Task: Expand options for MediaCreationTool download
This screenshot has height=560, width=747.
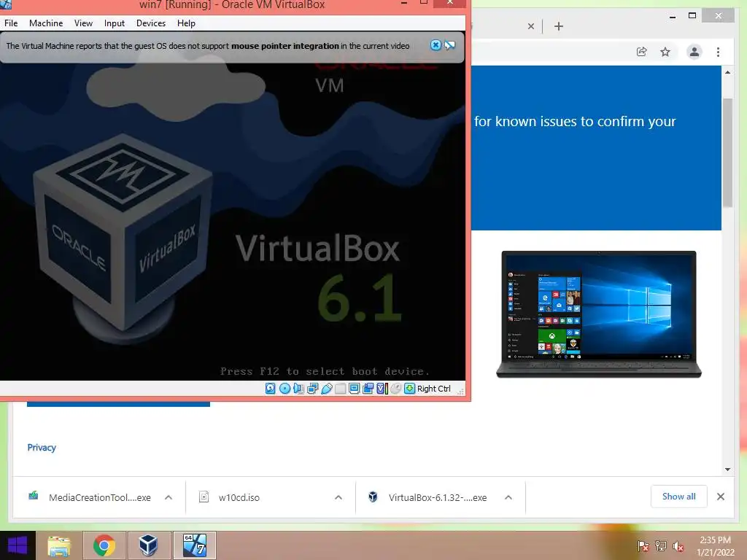Action: [x=169, y=497]
